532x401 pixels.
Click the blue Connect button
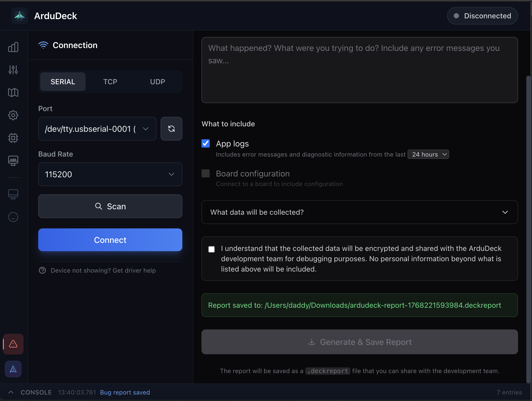(x=110, y=240)
